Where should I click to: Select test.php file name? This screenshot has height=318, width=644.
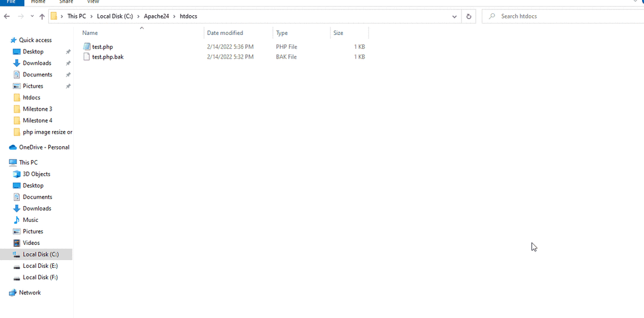pyautogui.click(x=102, y=47)
